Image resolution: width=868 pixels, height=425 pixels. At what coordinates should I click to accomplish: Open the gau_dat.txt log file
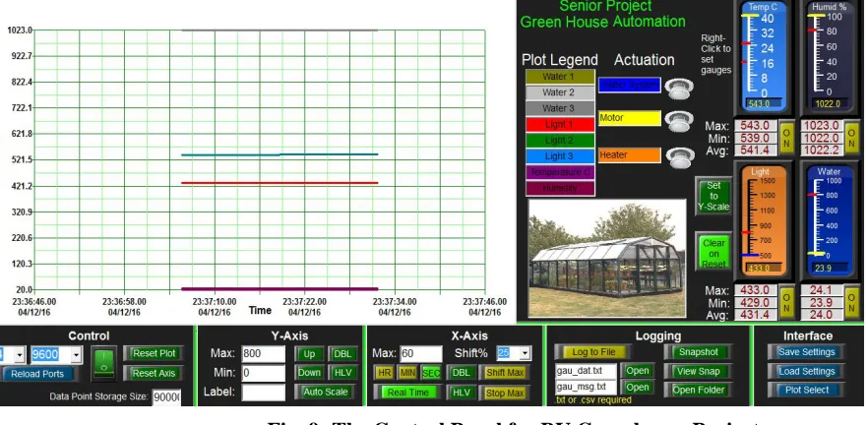tap(637, 371)
